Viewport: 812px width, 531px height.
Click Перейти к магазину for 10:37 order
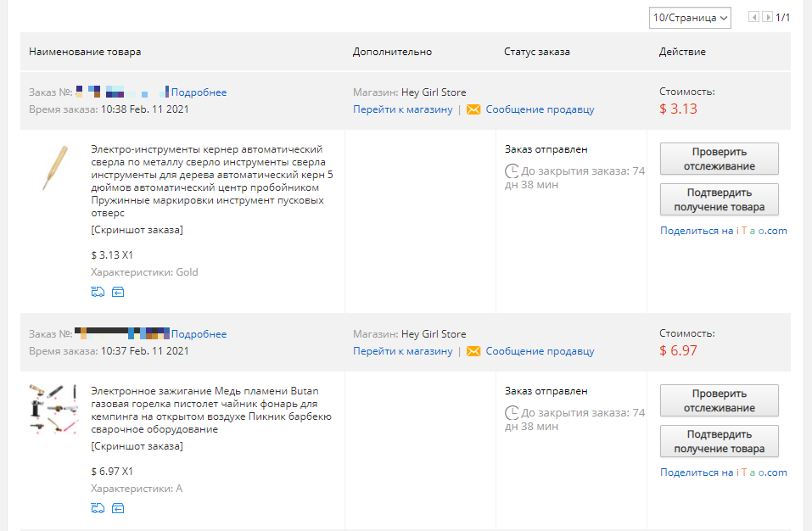pos(403,351)
